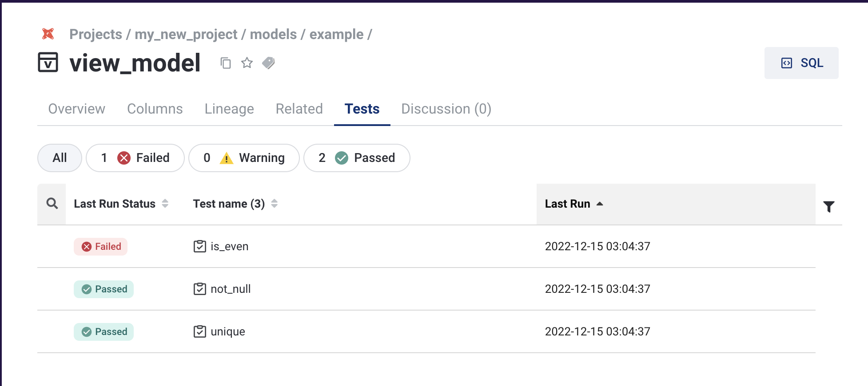Filter tests by Passed status

[x=357, y=158]
